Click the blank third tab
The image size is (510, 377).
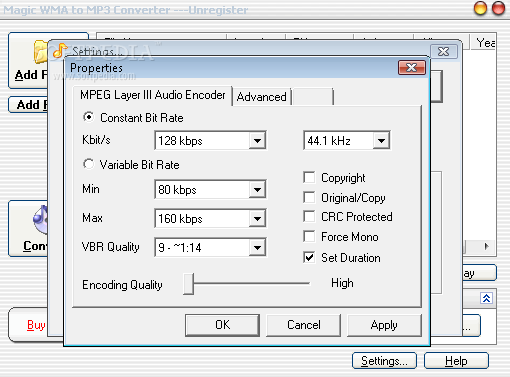313,97
